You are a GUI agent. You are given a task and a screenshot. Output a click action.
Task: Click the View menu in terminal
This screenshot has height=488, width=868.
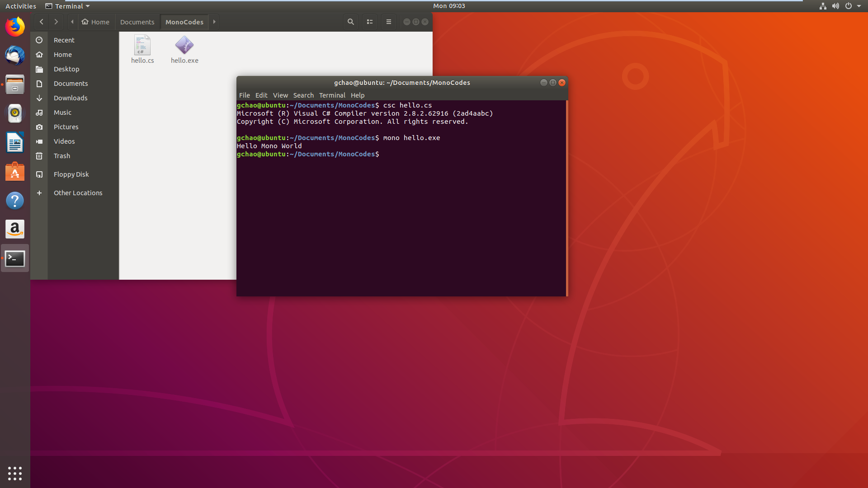click(x=280, y=95)
